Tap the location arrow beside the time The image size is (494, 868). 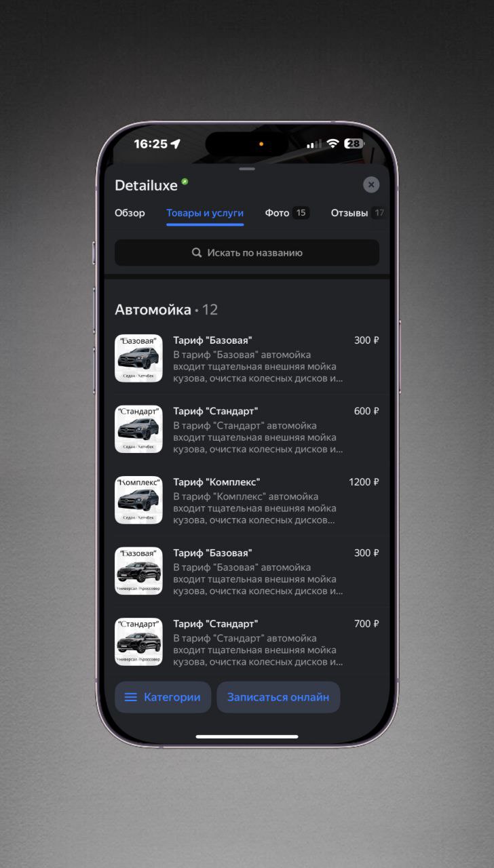[x=176, y=144]
